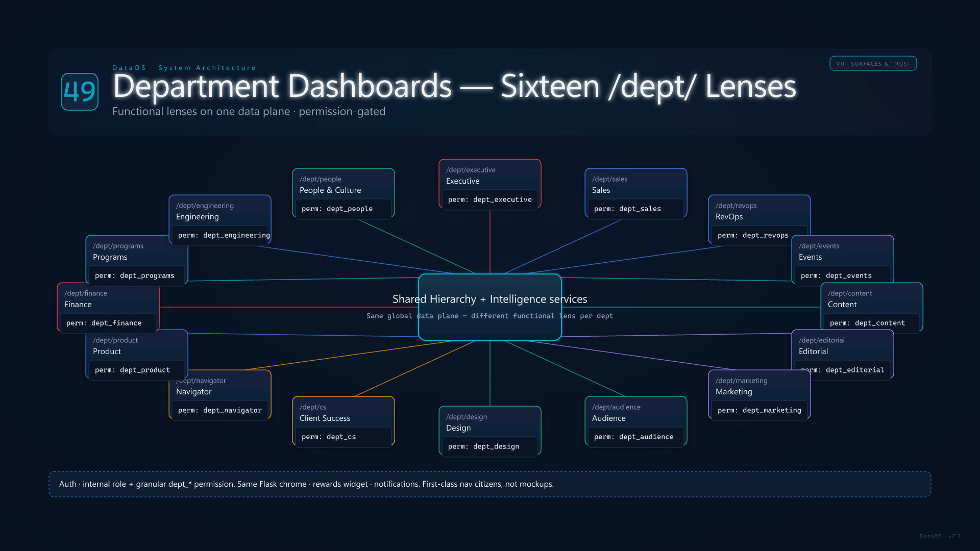Select the Audience department title

click(608, 418)
